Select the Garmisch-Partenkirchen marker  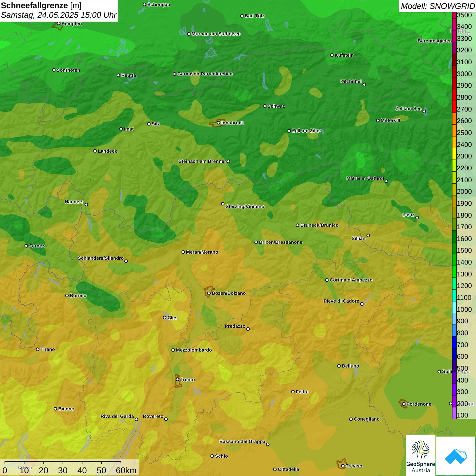pos(174,74)
